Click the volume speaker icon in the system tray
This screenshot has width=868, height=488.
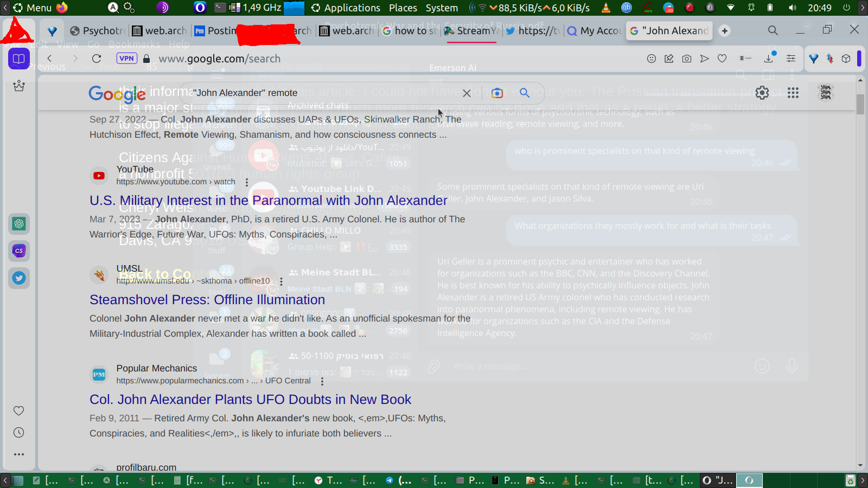793,8
